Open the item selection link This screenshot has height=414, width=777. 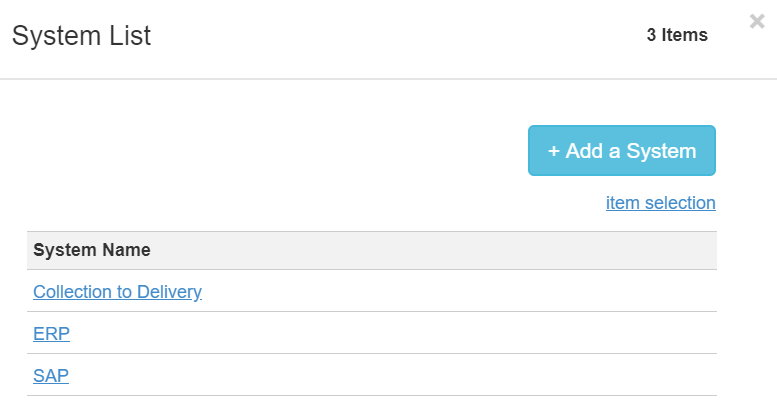[x=660, y=203]
